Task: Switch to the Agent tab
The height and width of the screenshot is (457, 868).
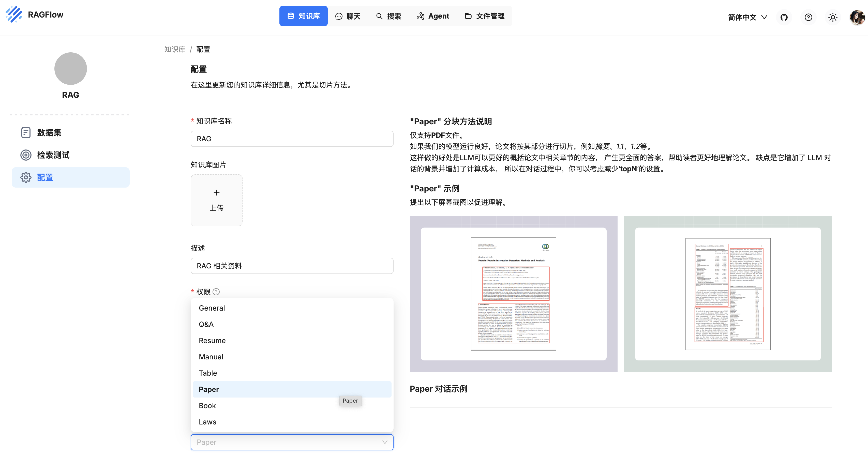Action: click(x=433, y=16)
